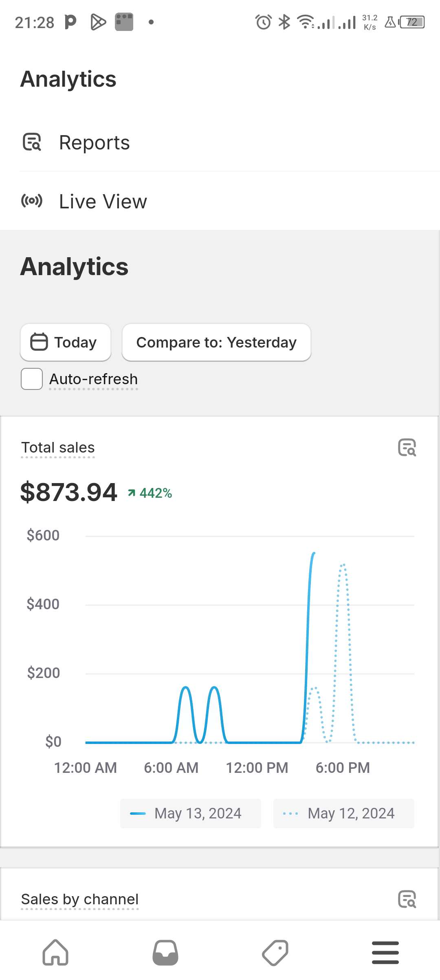Enable the Auto-refresh checkbox
Screen dimensions: 440x980
point(31,378)
